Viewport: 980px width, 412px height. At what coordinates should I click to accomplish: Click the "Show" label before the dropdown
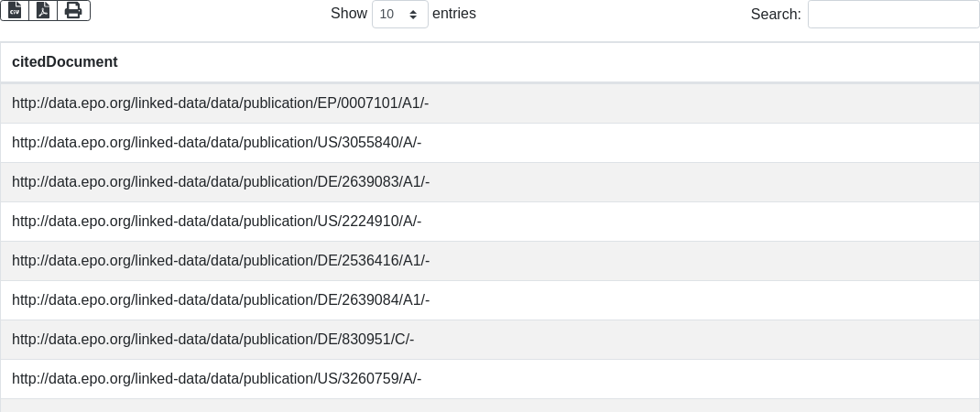348,14
